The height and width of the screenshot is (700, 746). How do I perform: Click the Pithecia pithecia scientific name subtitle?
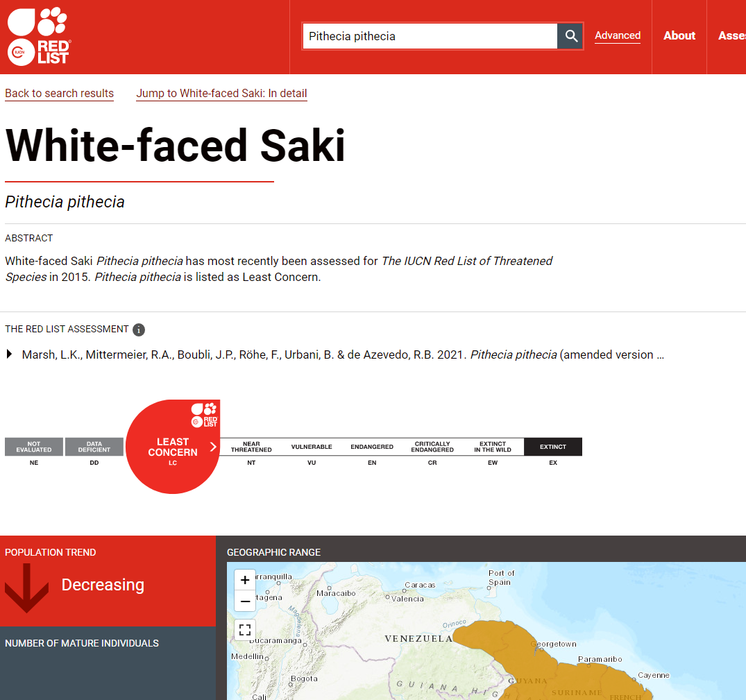[65, 202]
